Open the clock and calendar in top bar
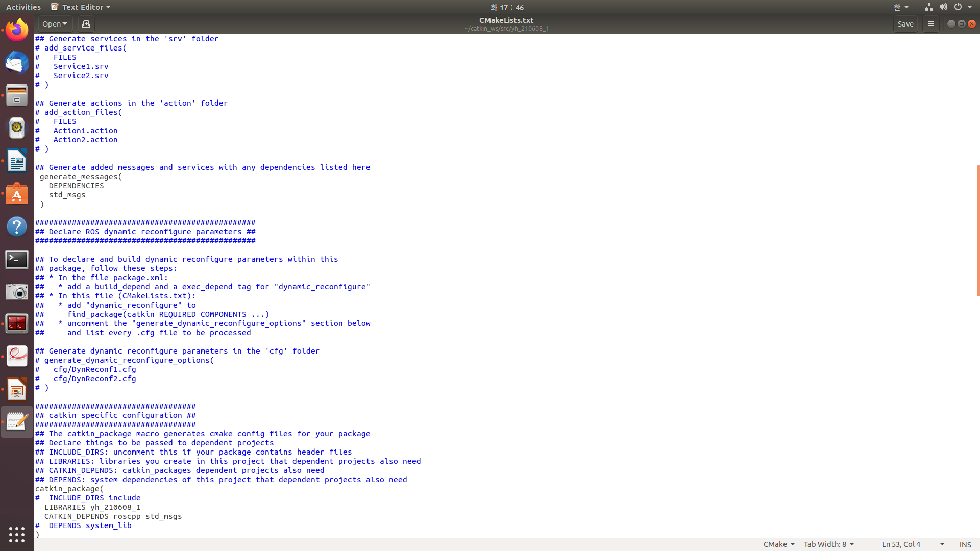The image size is (980, 551). (x=507, y=7)
